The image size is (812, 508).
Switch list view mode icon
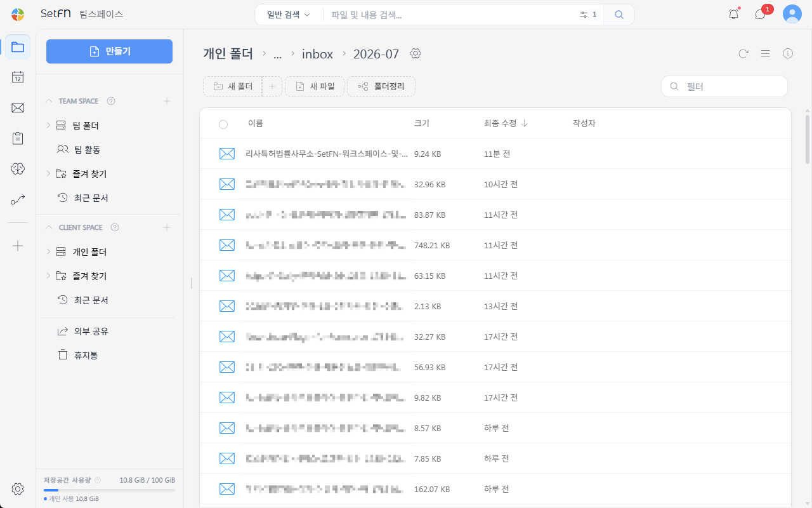[x=765, y=54]
